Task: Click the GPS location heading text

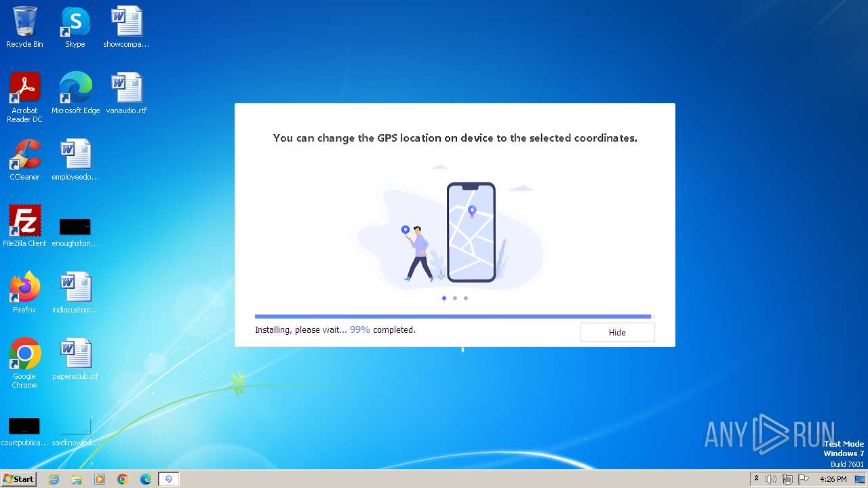Action: 455,138
